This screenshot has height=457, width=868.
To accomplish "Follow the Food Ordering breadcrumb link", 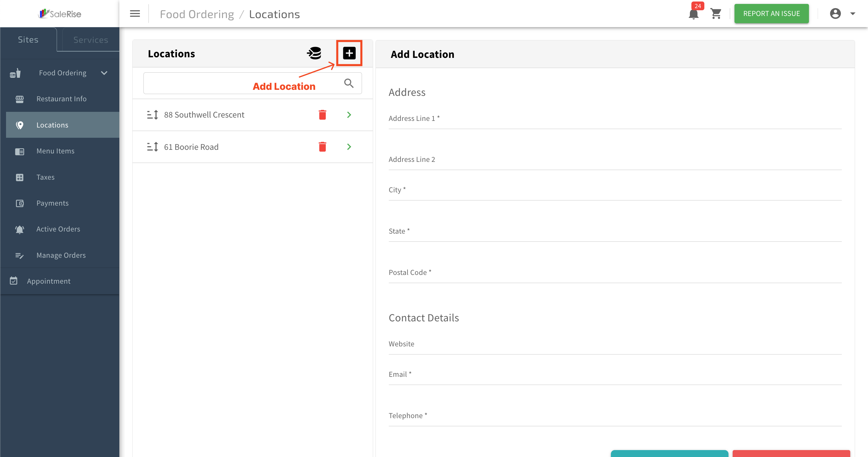I will [197, 14].
